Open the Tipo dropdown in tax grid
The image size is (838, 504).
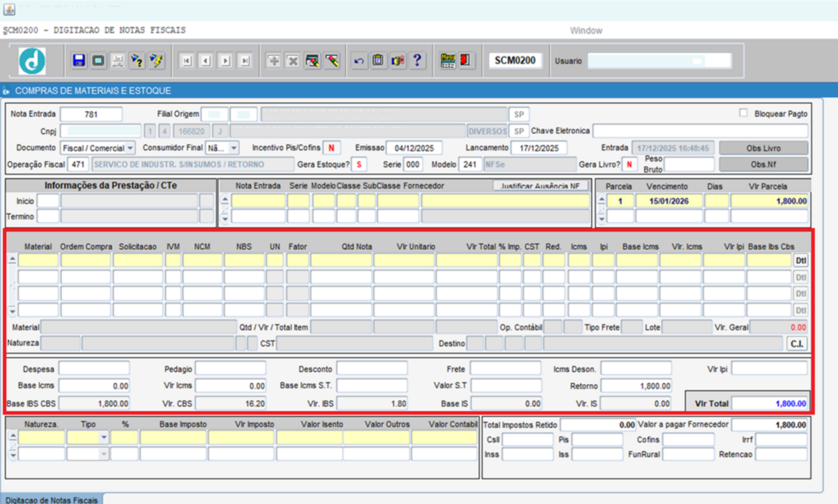[x=103, y=437]
